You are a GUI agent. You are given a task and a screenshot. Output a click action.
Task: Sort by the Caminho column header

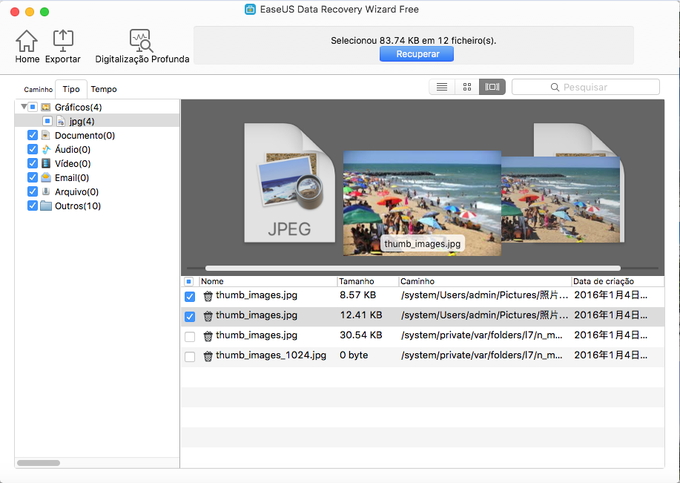485,281
